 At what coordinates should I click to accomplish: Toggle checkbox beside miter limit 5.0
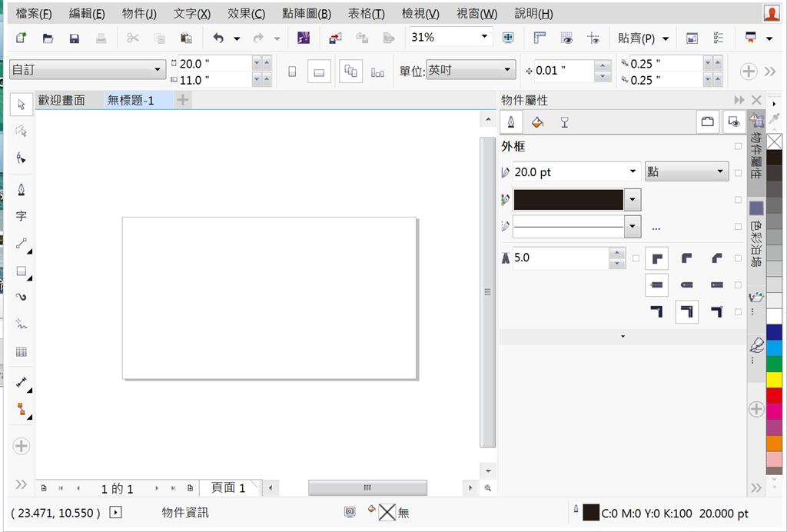636,258
